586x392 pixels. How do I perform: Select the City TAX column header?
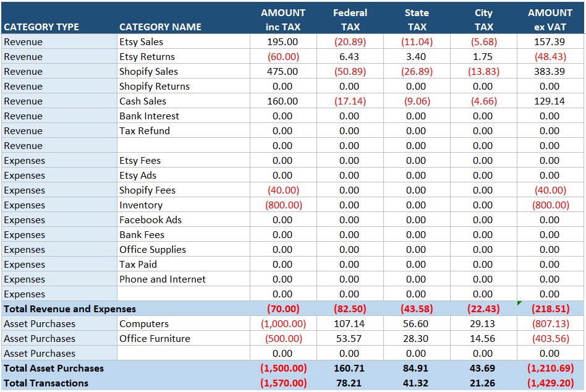pyautogui.click(x=483, y=19)
